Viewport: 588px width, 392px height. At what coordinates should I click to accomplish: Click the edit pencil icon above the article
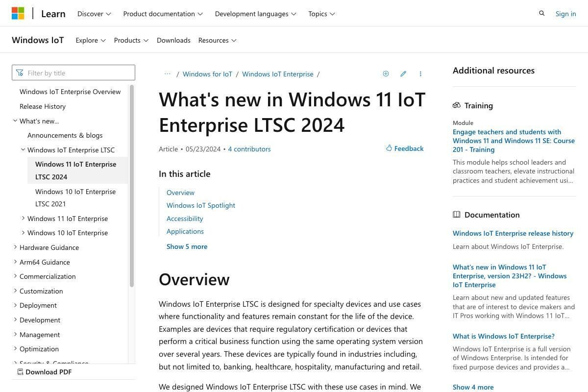(x=403, y=73)
